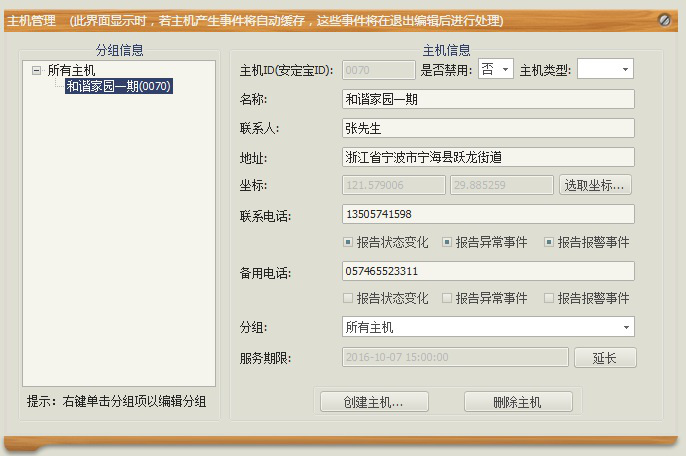The width and height of the screenshot is (686, 456).
Task: Collapse the 所有主机 tree node
Action: click(x=36, y=70)
